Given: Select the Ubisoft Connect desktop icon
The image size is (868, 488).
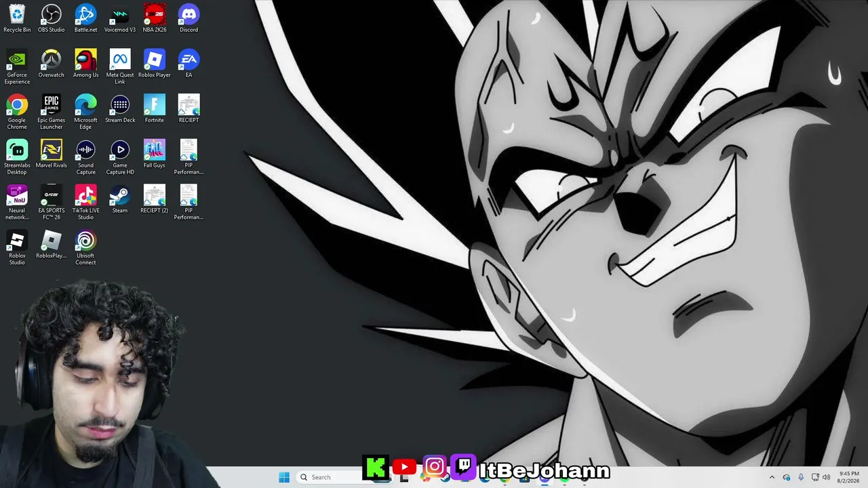Looking at the screenshot, I should [x=85, y=248].
